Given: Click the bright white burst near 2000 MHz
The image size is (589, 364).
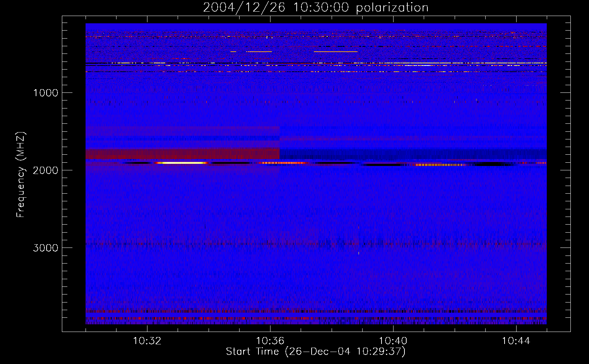Looking at the screenshot, I should (182, 163).
